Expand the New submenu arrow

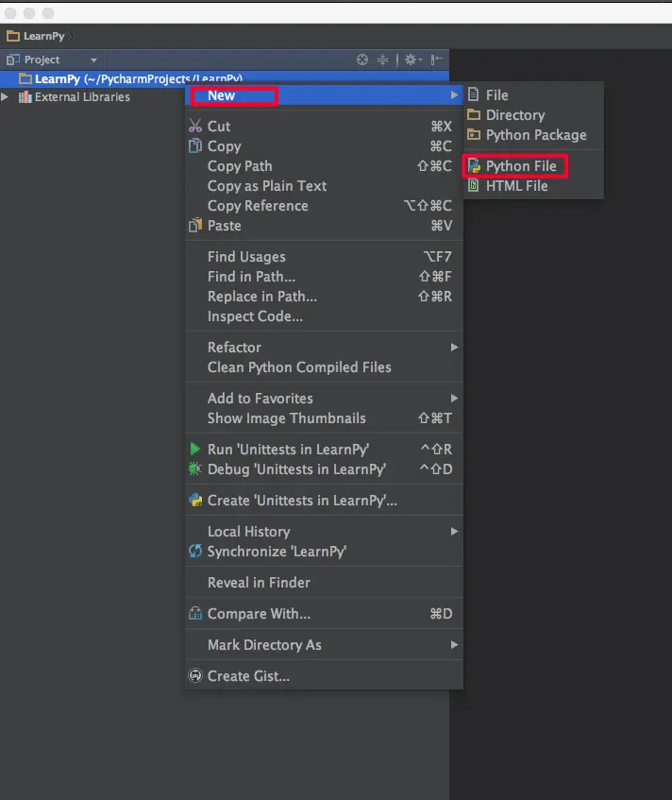pos(454,94)
